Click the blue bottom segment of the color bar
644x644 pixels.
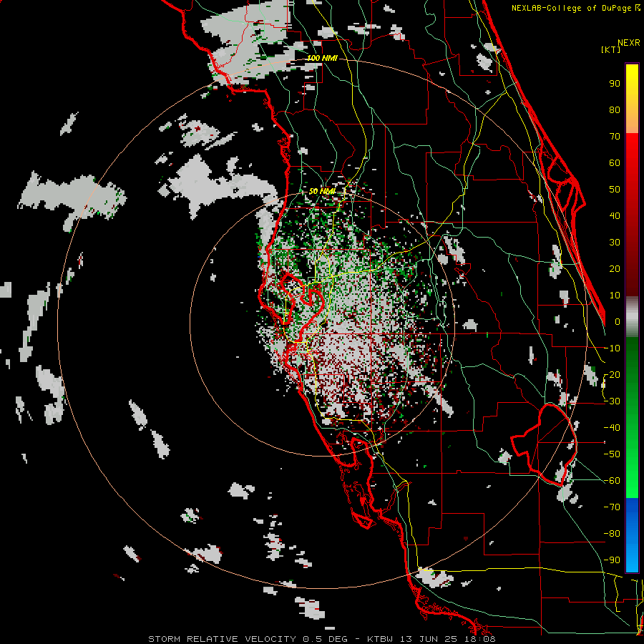632,535
